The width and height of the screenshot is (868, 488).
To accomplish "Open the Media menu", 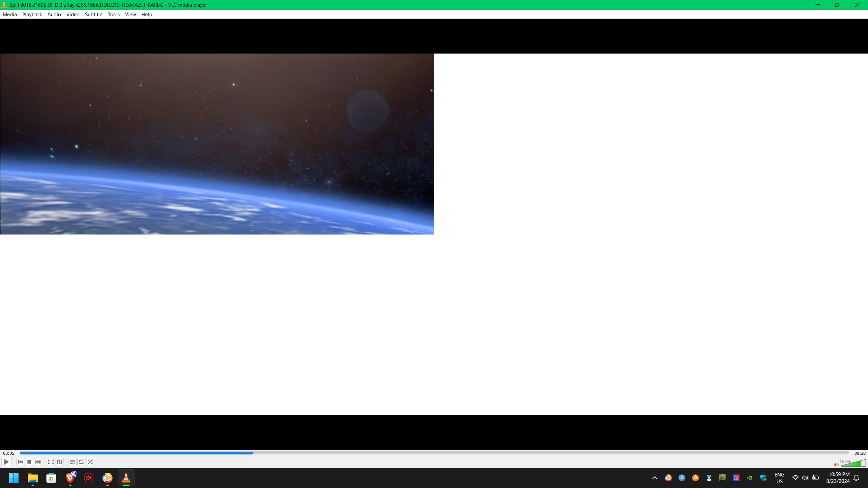I will pos(9,14).
